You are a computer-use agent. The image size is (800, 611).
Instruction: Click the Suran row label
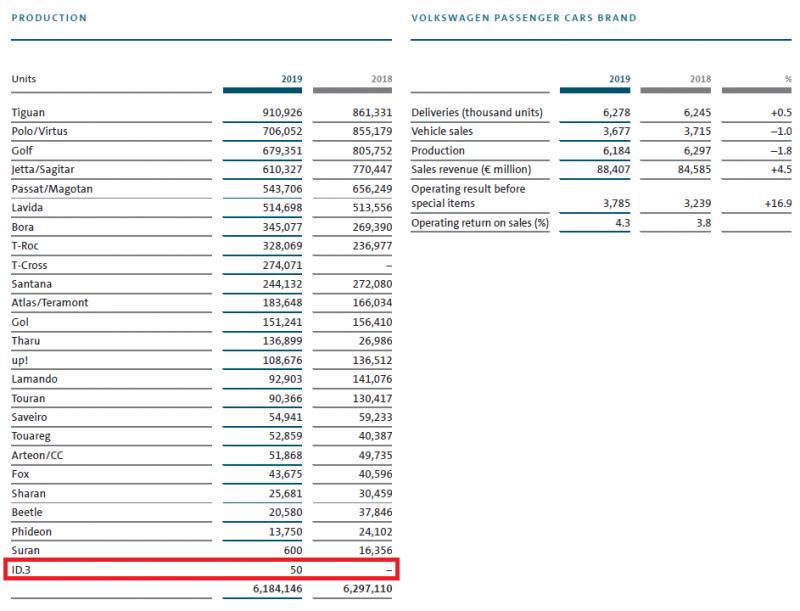pyautogui.click(x=26, y=551)
